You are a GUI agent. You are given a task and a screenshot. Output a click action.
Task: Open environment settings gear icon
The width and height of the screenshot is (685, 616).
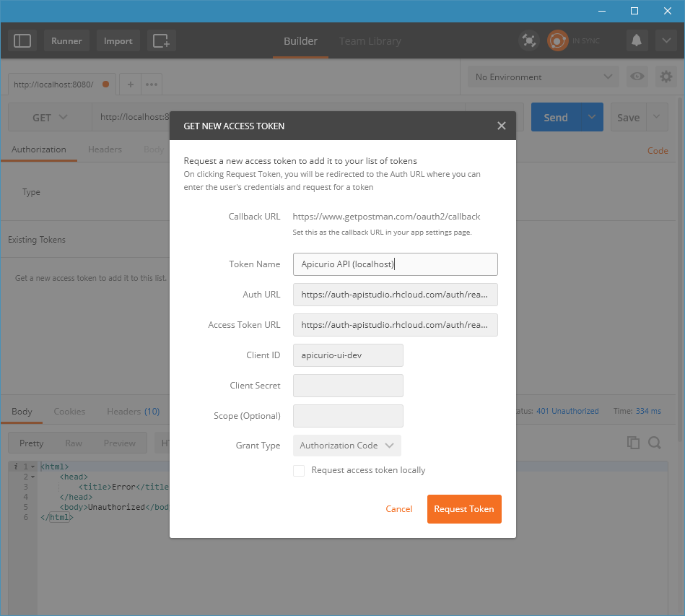click(666, 77)
